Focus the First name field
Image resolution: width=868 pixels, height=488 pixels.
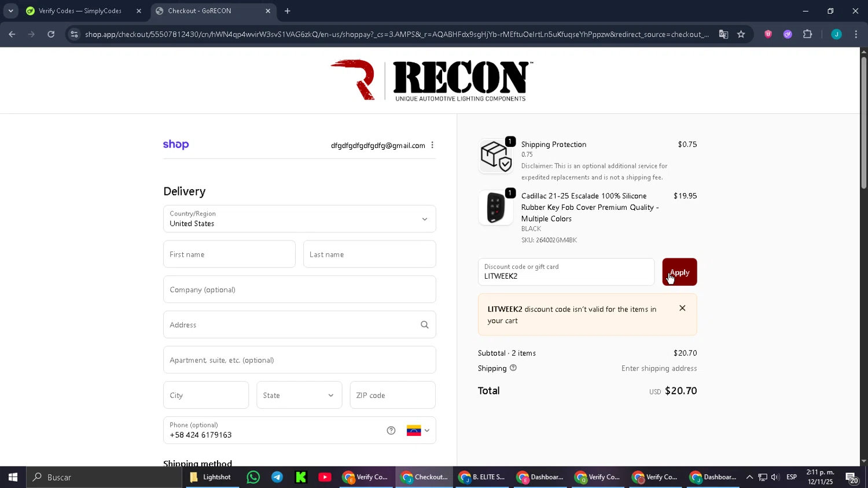(x=229, y=254)
